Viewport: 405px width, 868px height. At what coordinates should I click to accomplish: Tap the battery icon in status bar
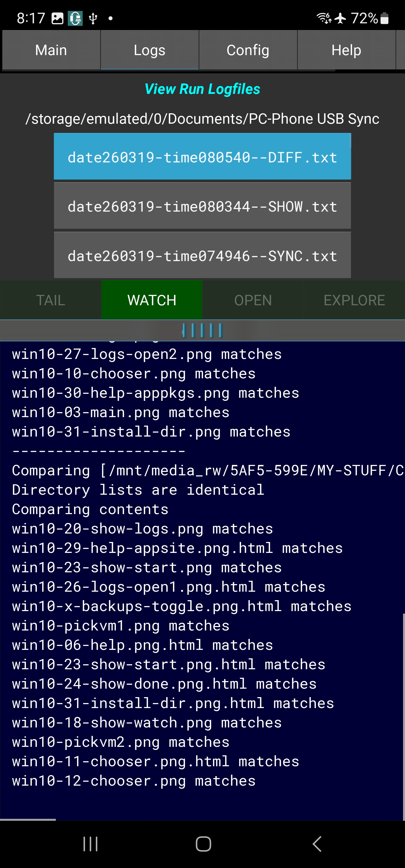coord(384,19)
